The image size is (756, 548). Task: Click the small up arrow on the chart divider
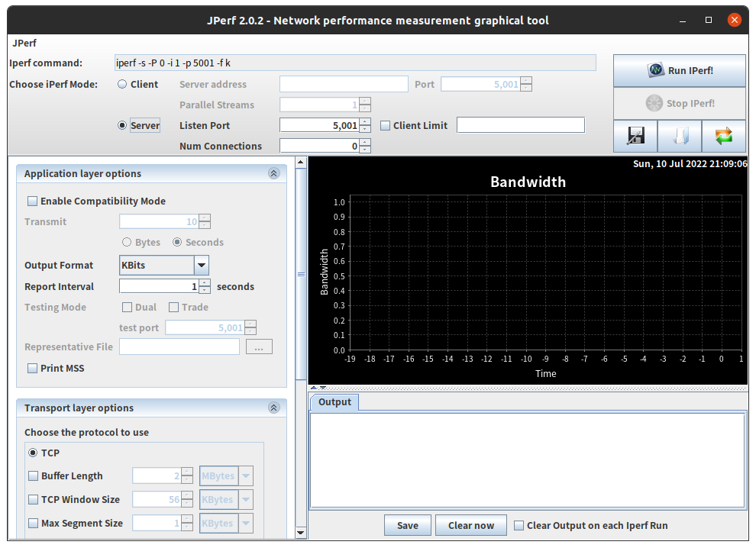pyautogui.click(x=314, y=388)
